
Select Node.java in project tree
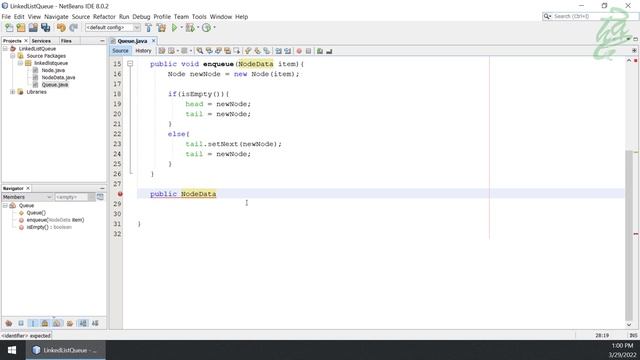[53, 70]
